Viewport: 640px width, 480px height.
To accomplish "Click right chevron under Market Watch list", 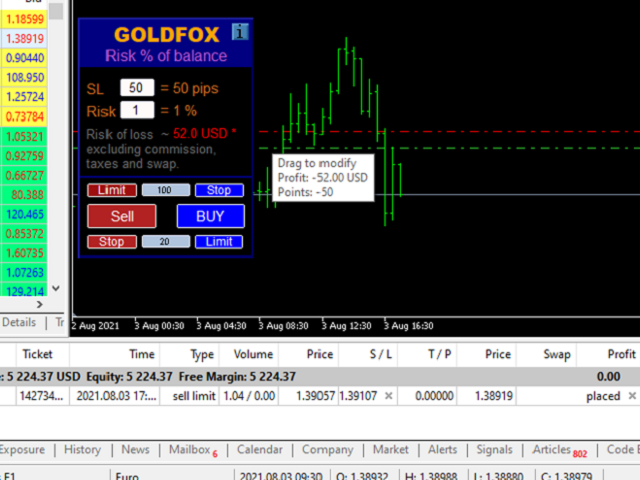I will tap(40, 304).
